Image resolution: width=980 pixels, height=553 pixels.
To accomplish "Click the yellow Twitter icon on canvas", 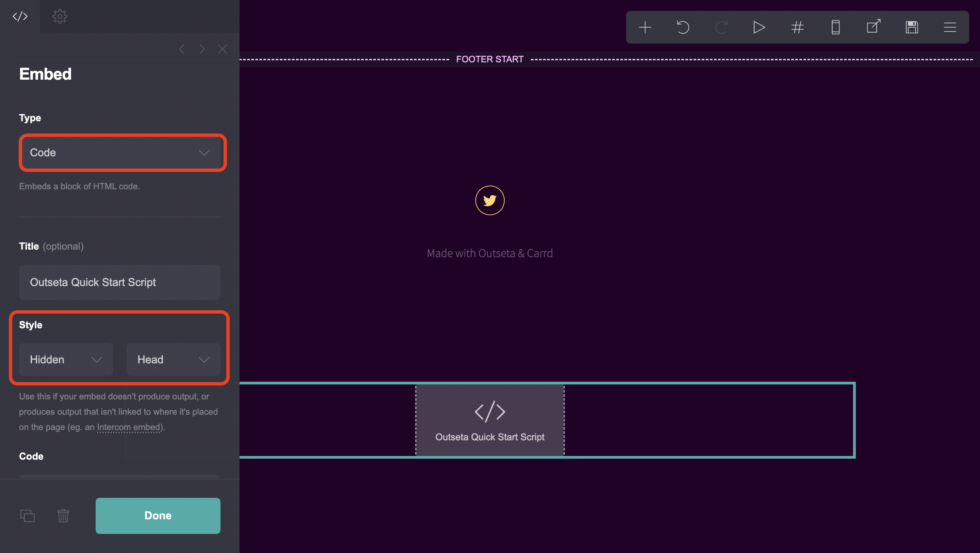I will (490, 200).
